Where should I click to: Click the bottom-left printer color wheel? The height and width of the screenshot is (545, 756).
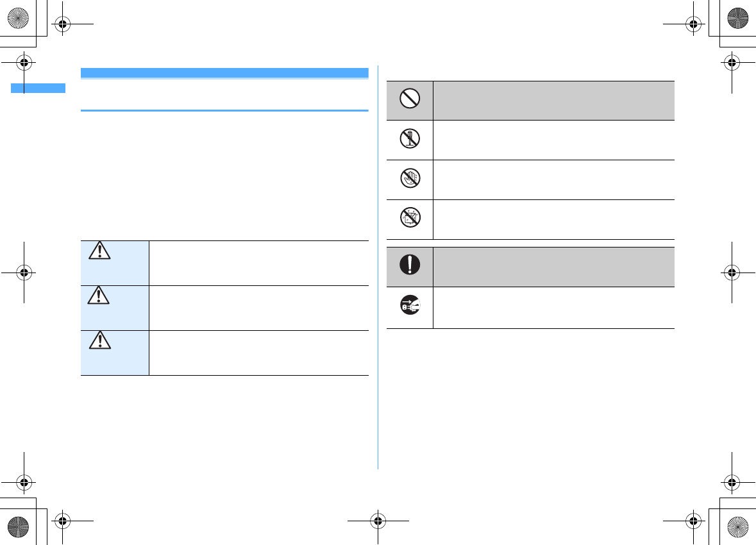[x=15, y=529]
